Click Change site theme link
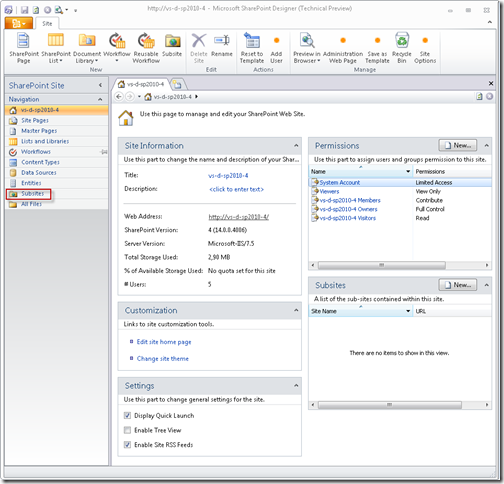Viewport: 504px width, 484px height. pos(163,359)
